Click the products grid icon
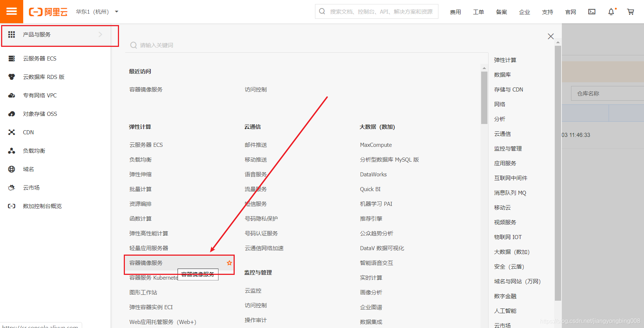This screenshot has height=328, width=644. (x=12, y=34)
